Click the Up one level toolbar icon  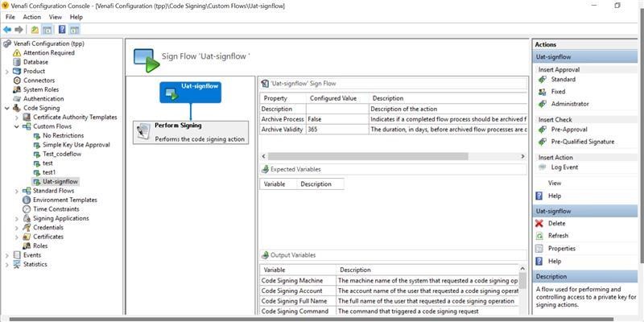[x=35, y=30]
